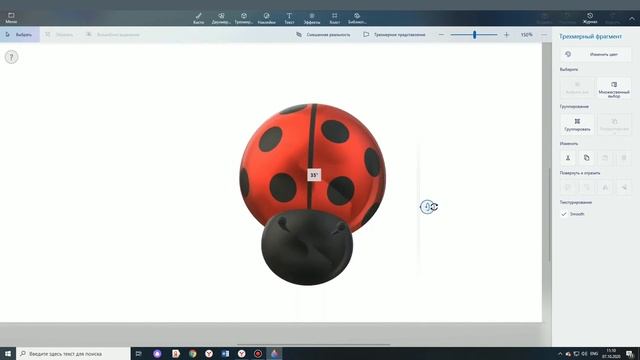Click the greyed Ungroup button
Image resolution: width=640 pixels, height=360 pixels.
614,124
